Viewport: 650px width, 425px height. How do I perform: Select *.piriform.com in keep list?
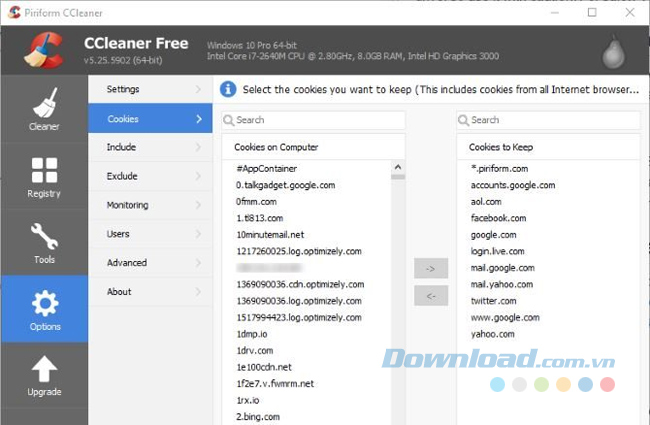pos(499,169)
